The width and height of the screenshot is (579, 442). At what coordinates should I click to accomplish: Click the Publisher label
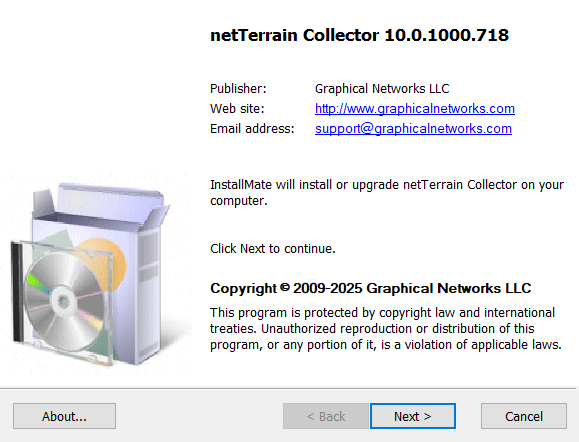tap(238, 89)
